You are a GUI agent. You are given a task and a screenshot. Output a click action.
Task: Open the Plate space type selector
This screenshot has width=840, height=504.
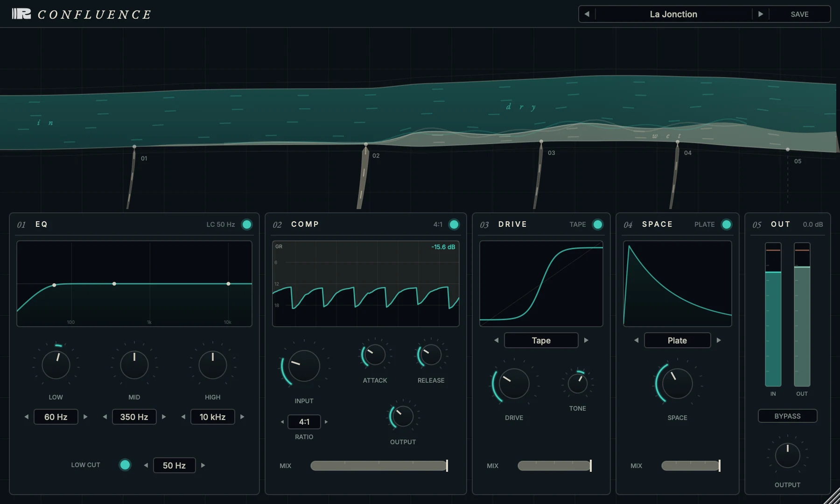677,340
